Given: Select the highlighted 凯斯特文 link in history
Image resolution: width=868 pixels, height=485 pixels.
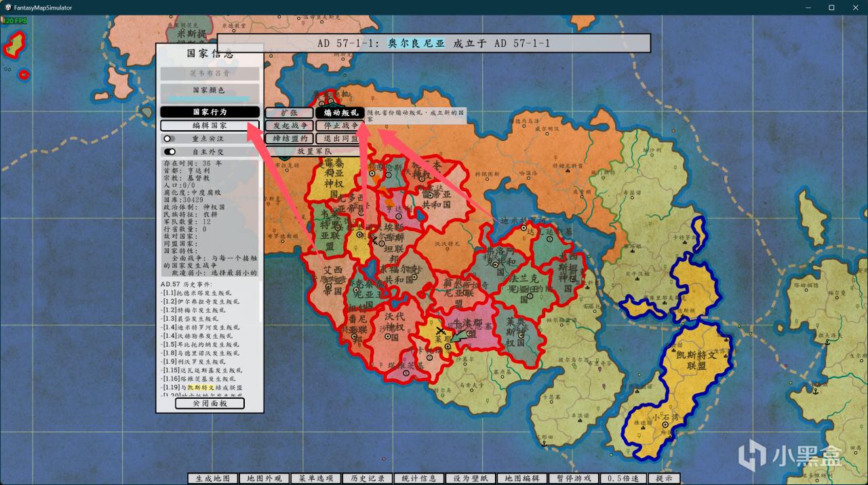Looking at the screenshot, I should point(201,387).
